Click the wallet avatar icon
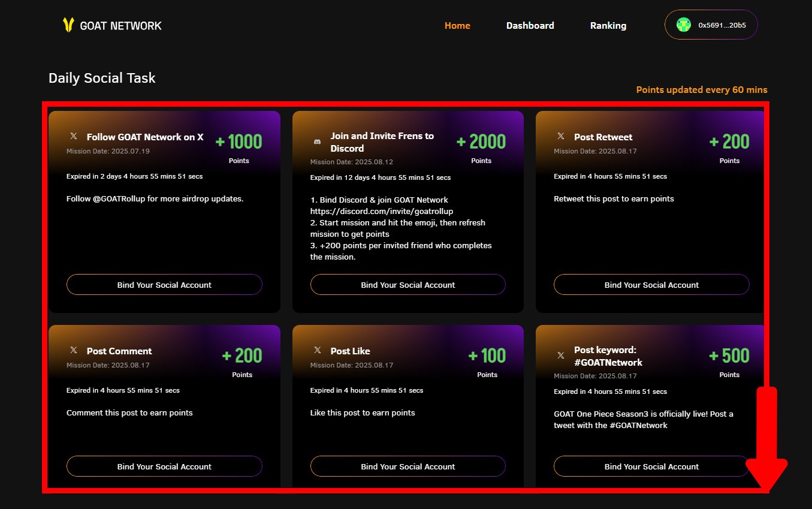 [683, 25]
